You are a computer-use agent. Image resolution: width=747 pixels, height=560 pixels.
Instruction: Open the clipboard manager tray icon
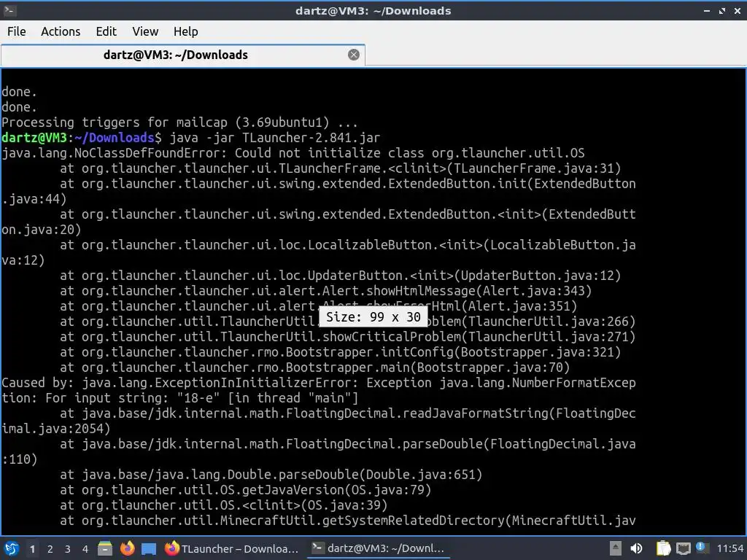point(663,548)
